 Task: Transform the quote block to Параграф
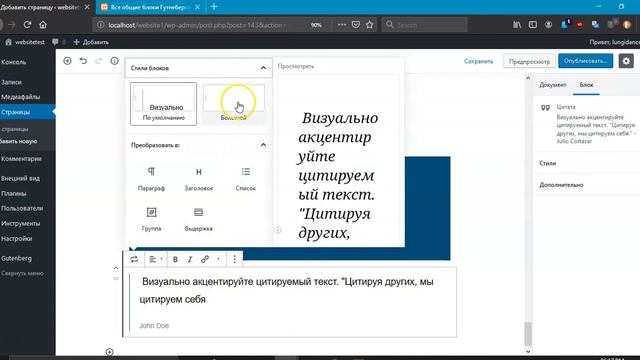tap(151, 179)
